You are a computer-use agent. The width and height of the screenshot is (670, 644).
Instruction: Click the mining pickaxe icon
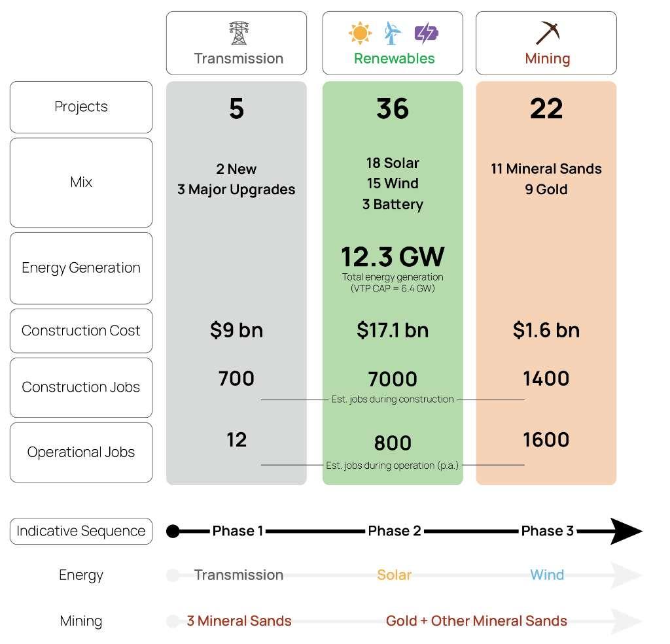(548, 33)
